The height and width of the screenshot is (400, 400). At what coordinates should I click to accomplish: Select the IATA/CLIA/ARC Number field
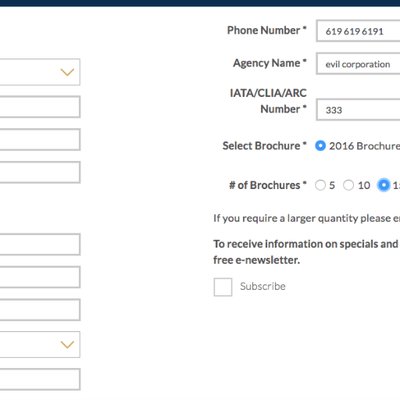click(358, 110)
